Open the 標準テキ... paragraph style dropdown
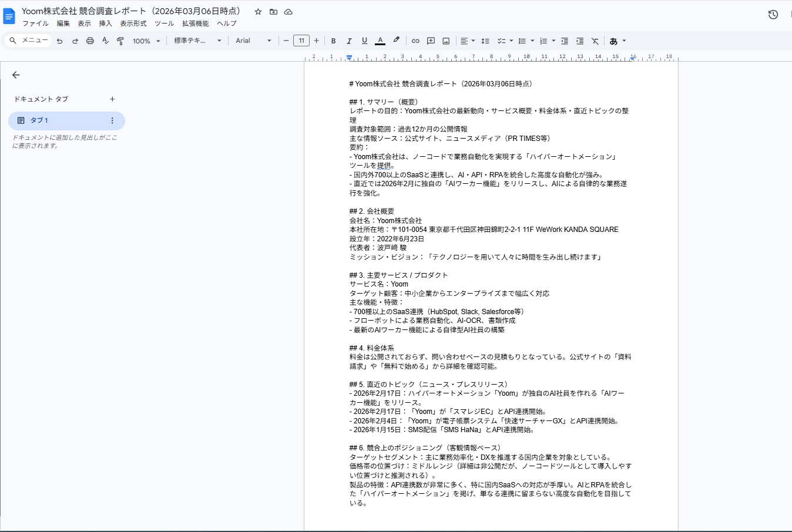792x532 pixels. coord(198,41)
